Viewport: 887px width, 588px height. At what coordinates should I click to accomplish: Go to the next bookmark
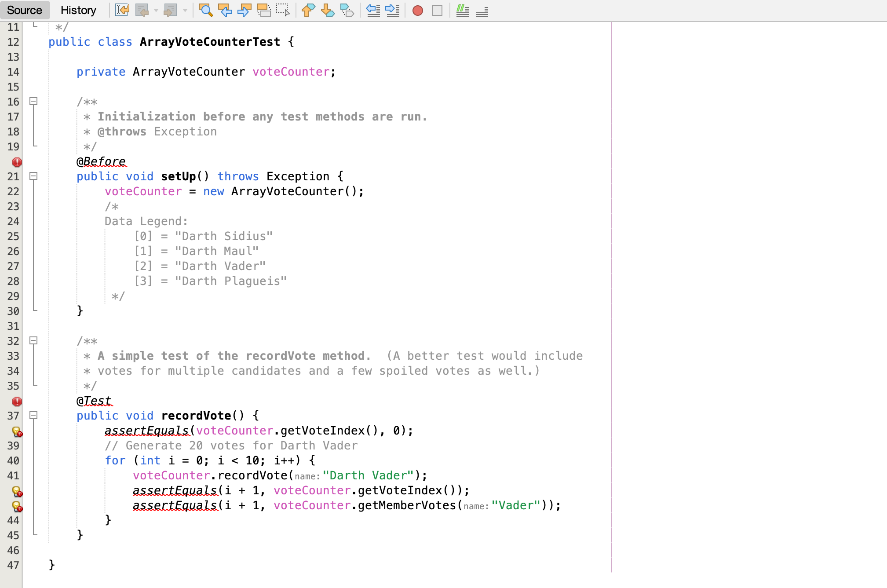[x=327, y=11]
